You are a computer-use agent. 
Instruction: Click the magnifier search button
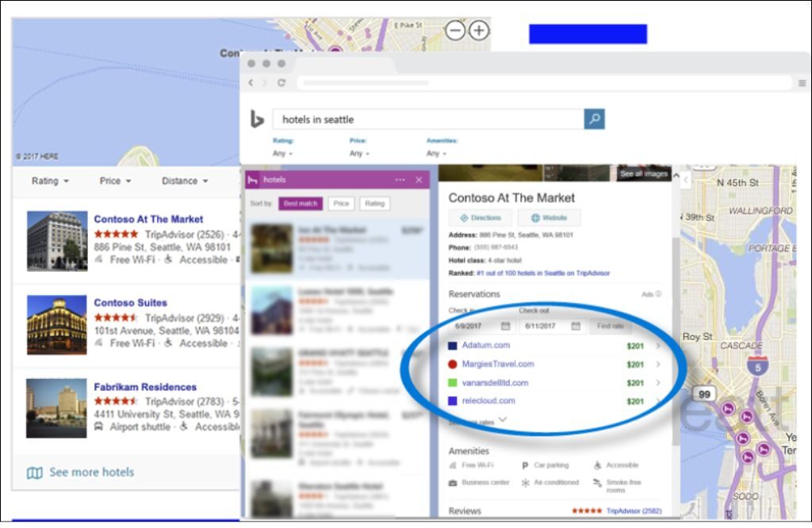pos(594,119)
